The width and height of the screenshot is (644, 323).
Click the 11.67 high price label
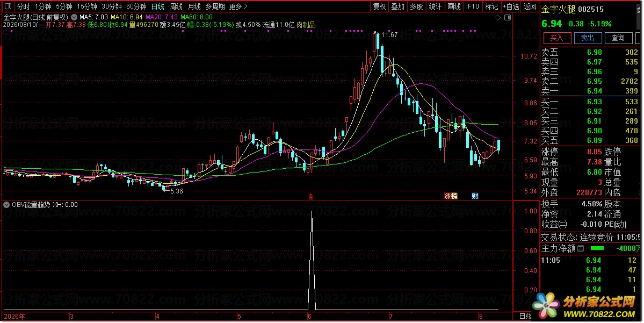[389, 35]
